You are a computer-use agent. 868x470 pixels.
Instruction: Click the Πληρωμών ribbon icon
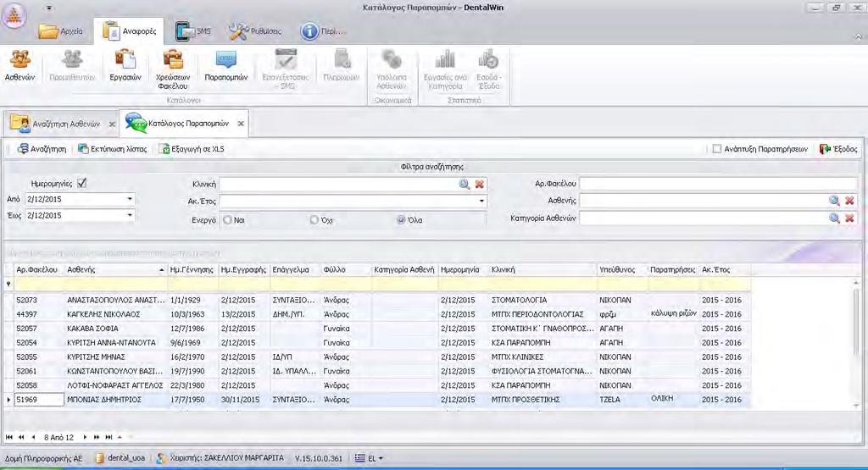tap(341, 66)
